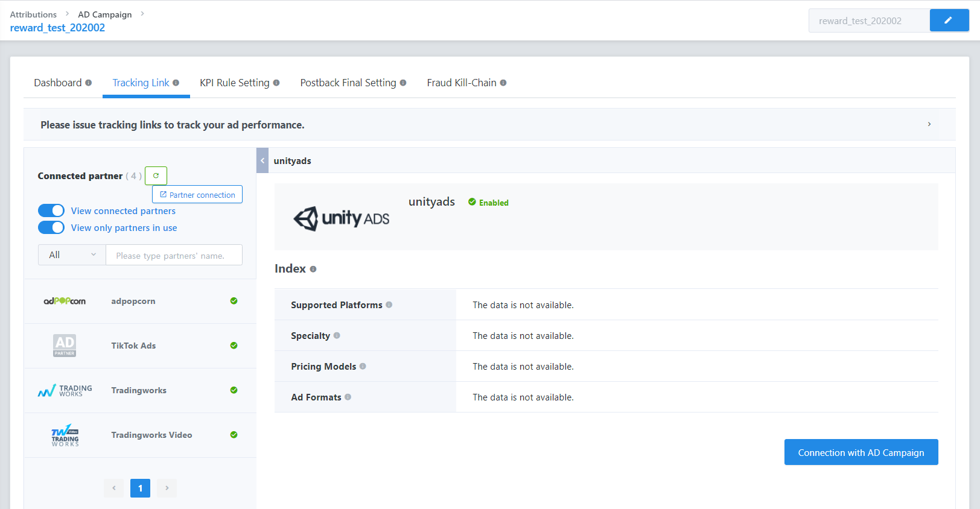Screen dimensions: 980x509
Task: Click the partners' name search field
Action: click(174, 255)
